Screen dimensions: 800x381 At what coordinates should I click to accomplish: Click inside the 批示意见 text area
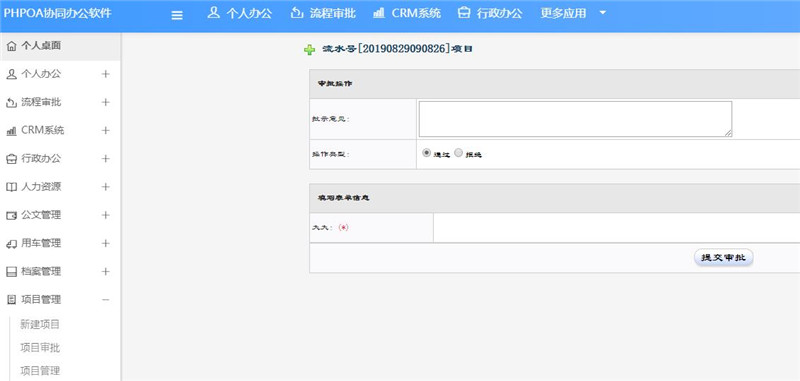(576, 119)
